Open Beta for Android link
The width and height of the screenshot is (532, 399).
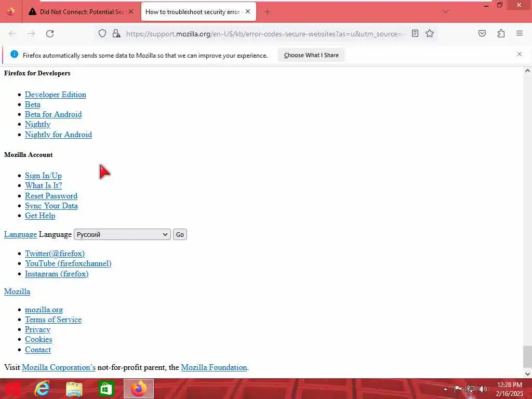coord(54,114)
